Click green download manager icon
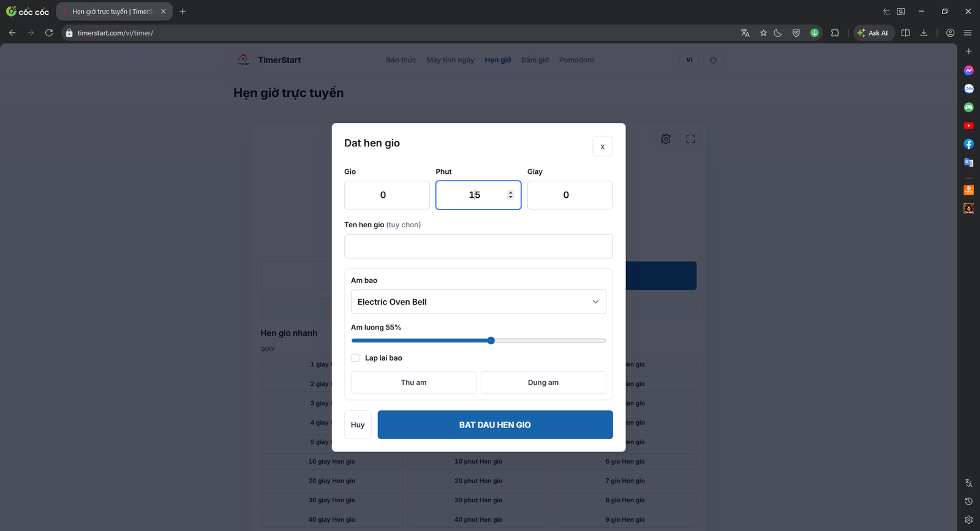Screen dimensions: 980x531 (815, 33)
